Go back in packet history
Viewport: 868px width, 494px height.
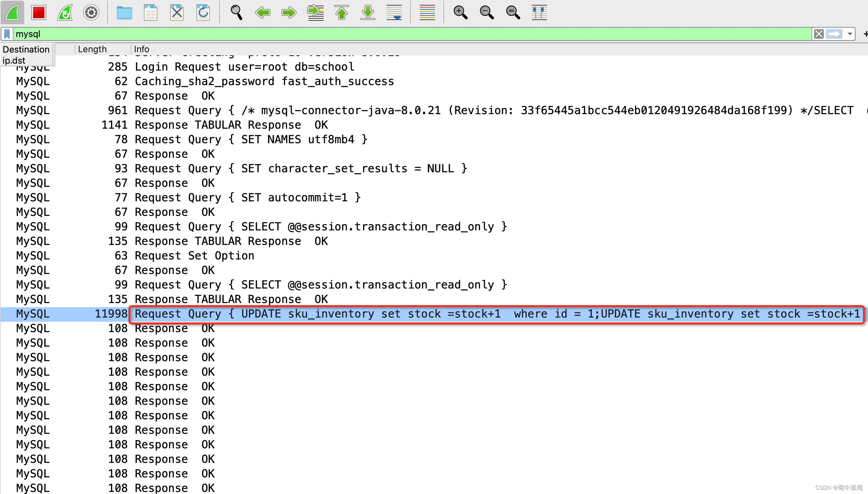[x=262, y=13]
